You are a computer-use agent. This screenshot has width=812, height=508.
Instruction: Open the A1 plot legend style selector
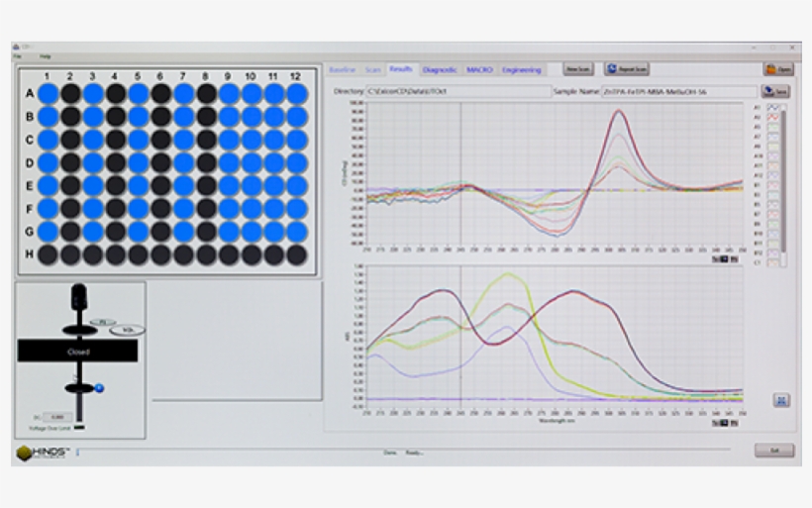pyautogui.click(x=772, y=109)
